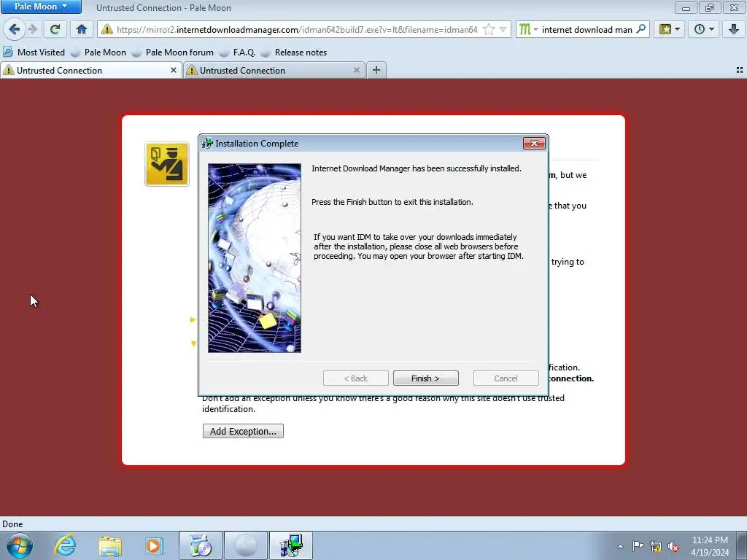This screenshot has height=560, width=747.
Task: Close the first Untrusted Connection tab
Action: [x=174, y=70]
